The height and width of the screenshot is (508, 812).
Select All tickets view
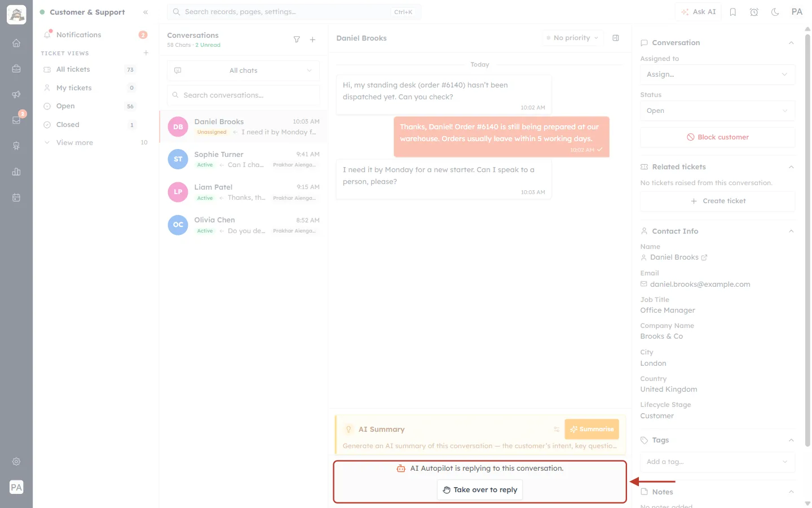point(96,69)
